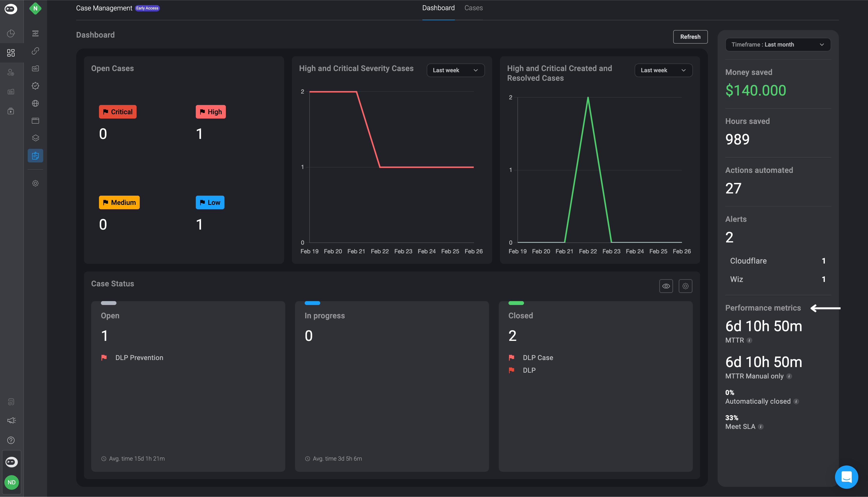The height and width of the screenshot is (497, 868).
Task: Click the Open status card heading
Action: point(110,316)
